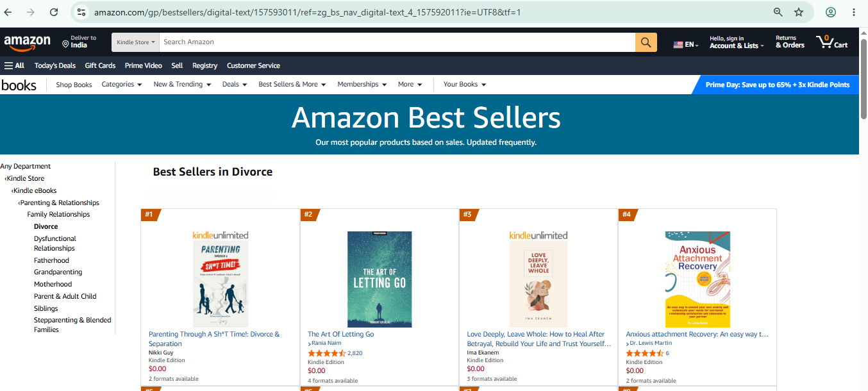Image resolution: width=868 pixels, height=391 pixels.
Task: Expand Best Sellers & More dropdown
Action: [292, 85]
